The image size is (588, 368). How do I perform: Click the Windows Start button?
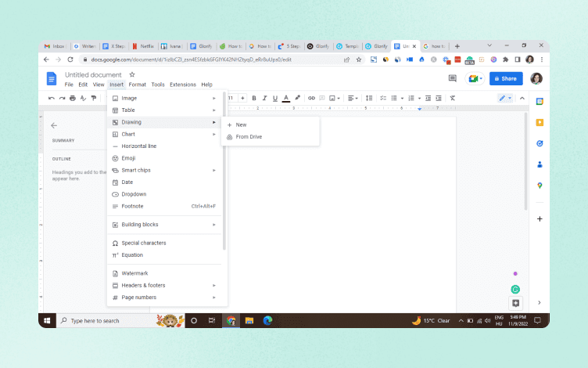(x=47, y=321)
